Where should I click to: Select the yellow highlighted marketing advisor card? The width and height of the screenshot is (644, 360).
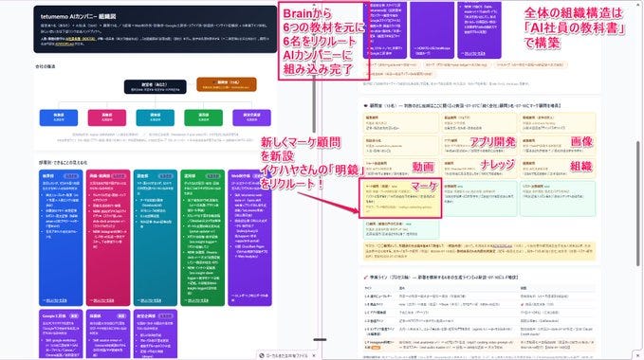[x=400, y=198]
